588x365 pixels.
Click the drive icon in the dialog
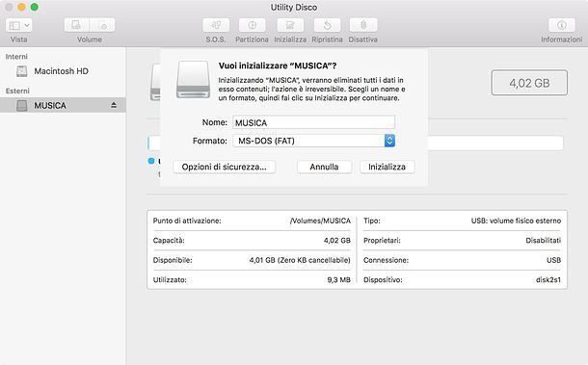[193, 79]
